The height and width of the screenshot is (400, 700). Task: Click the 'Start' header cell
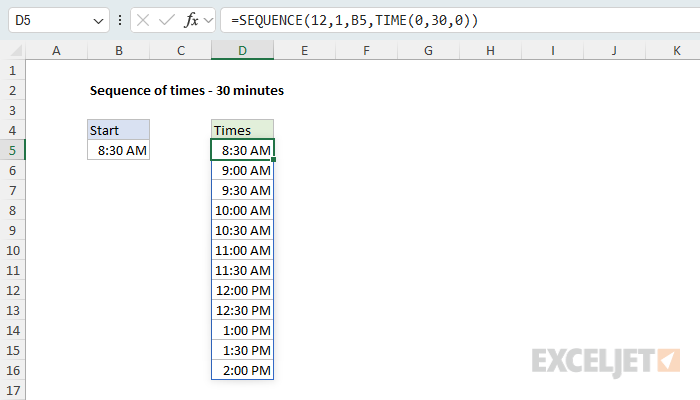pyautogui.click(x=119, y=130)
